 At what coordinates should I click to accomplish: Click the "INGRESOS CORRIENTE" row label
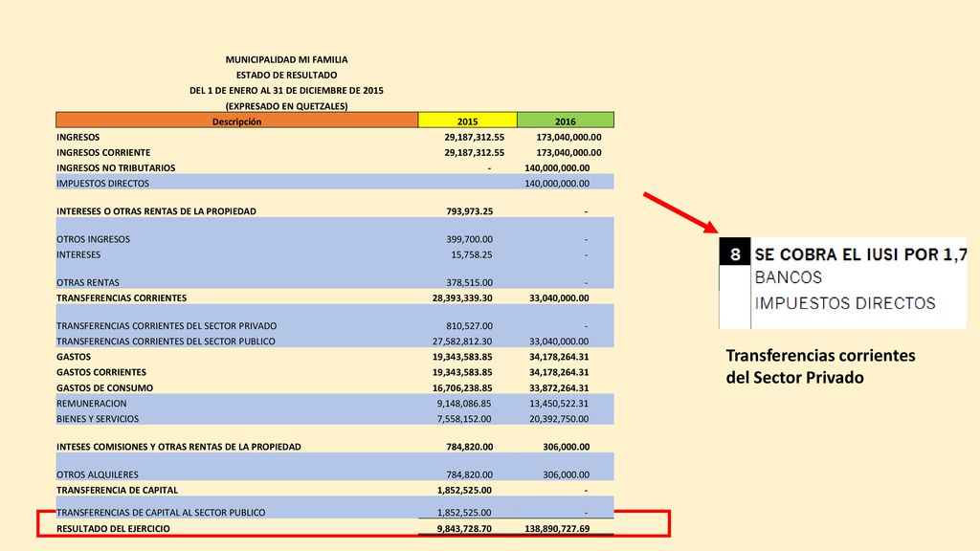(x=103, y=152)
